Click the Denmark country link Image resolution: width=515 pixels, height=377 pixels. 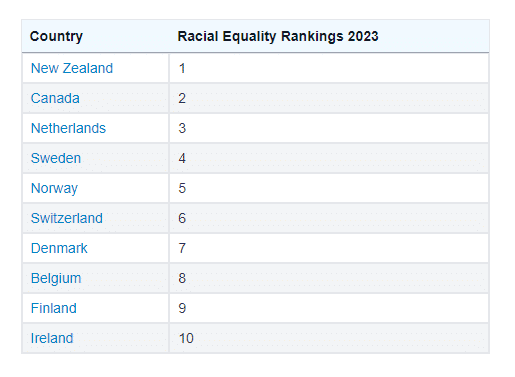(59, 248)
